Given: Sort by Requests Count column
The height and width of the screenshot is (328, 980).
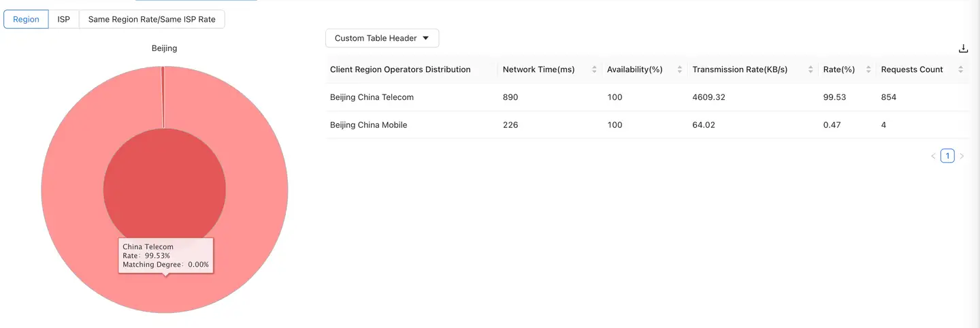Looking at the screenshot, I should [960, 69].
